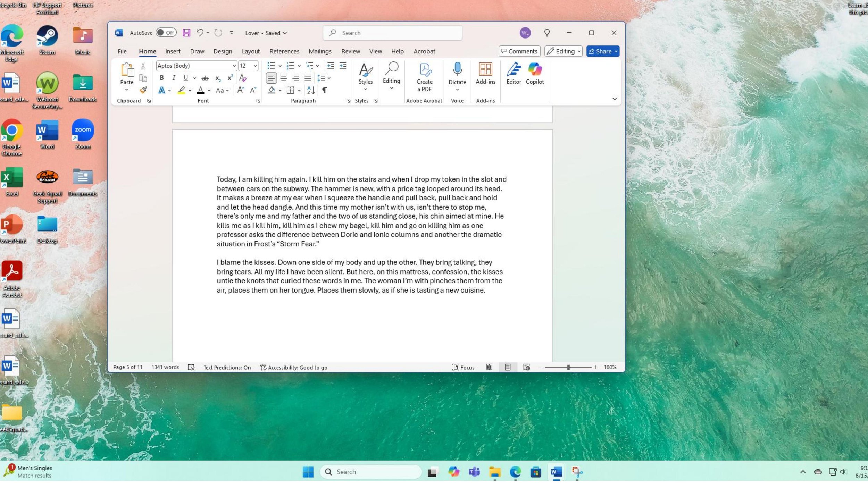Open the Add-ins gallery icon
This screenshot has width=868, height=488.
point(485,74)
